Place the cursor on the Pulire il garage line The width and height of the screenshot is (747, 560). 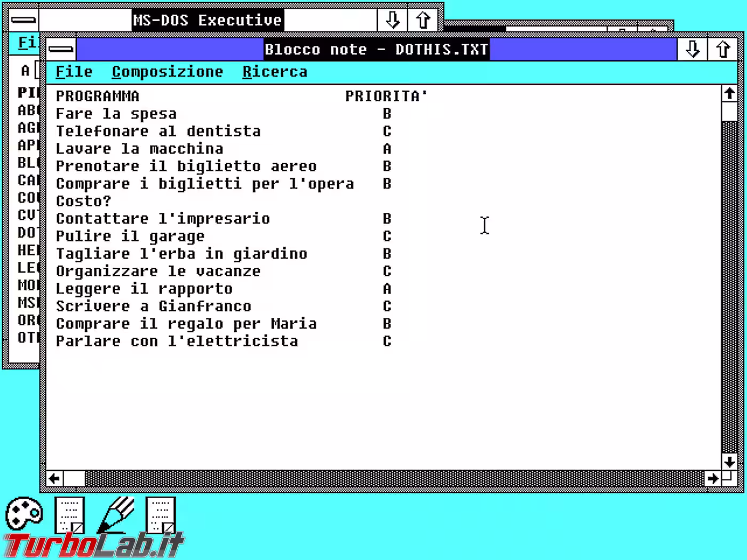[x=130, y=236]
